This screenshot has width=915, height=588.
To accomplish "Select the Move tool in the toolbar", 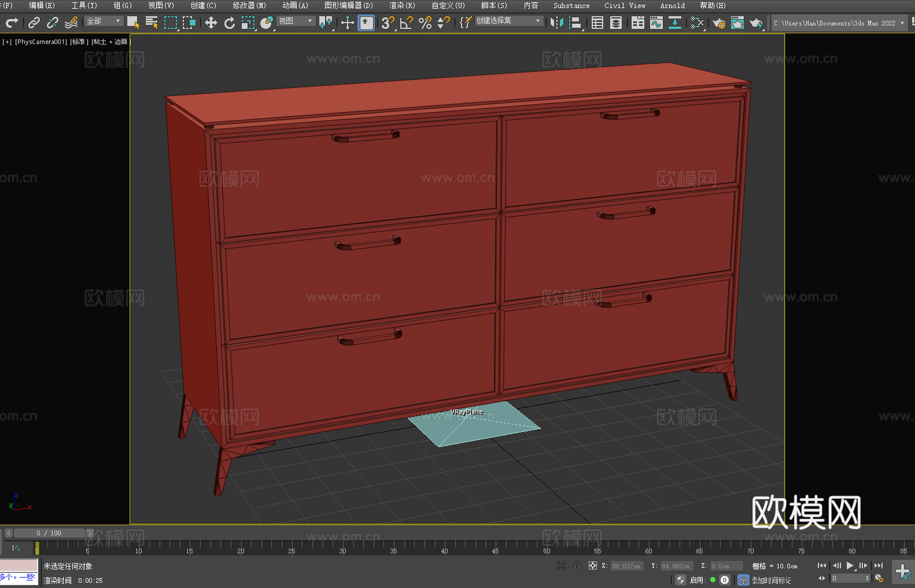I will (x=211, y=23).
